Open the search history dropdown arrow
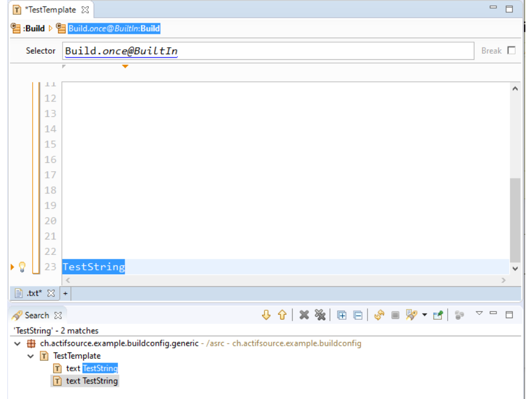Viewport: 532px width, 399px height. pos(424,315)
